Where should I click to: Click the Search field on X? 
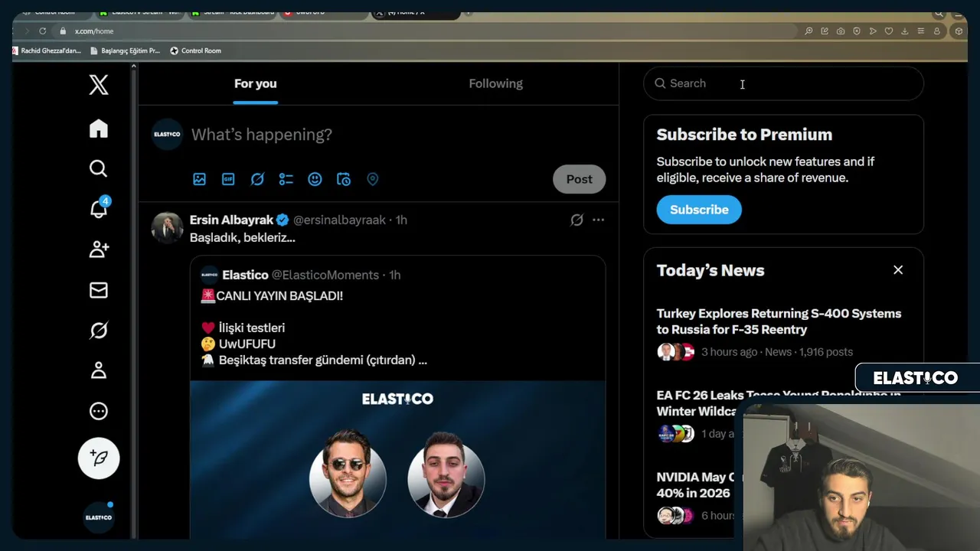coord(783,83)
